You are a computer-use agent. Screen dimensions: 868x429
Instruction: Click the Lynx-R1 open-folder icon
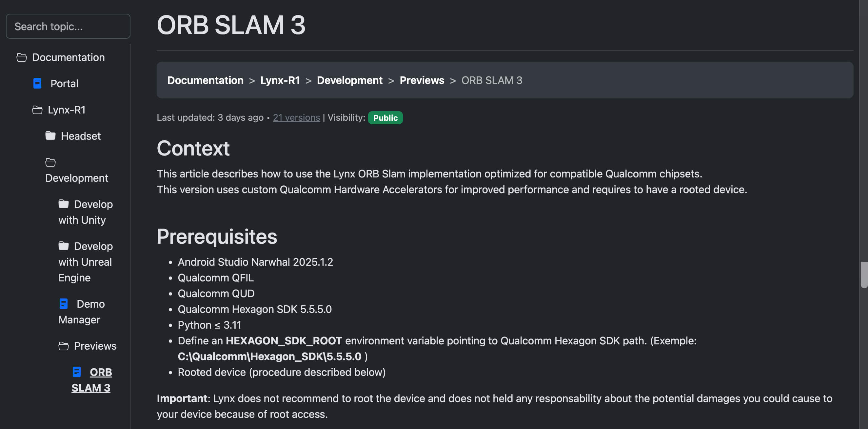(37, 110)
